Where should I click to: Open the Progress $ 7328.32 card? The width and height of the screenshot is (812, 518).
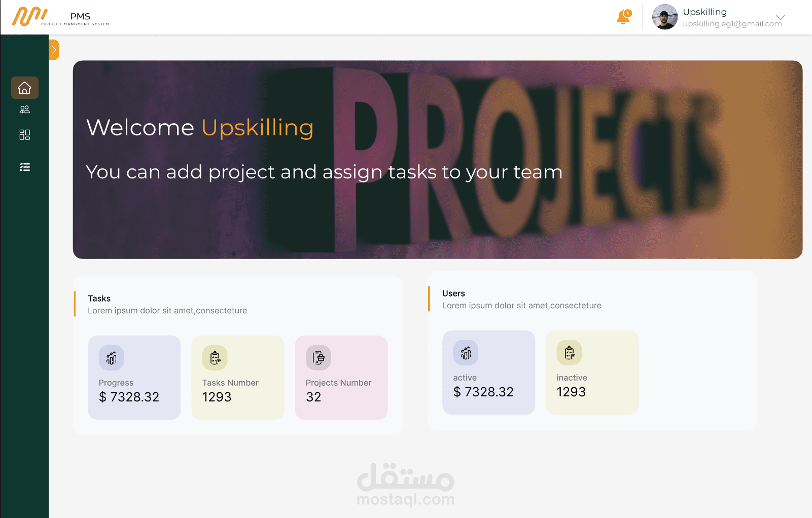(134, 378)
